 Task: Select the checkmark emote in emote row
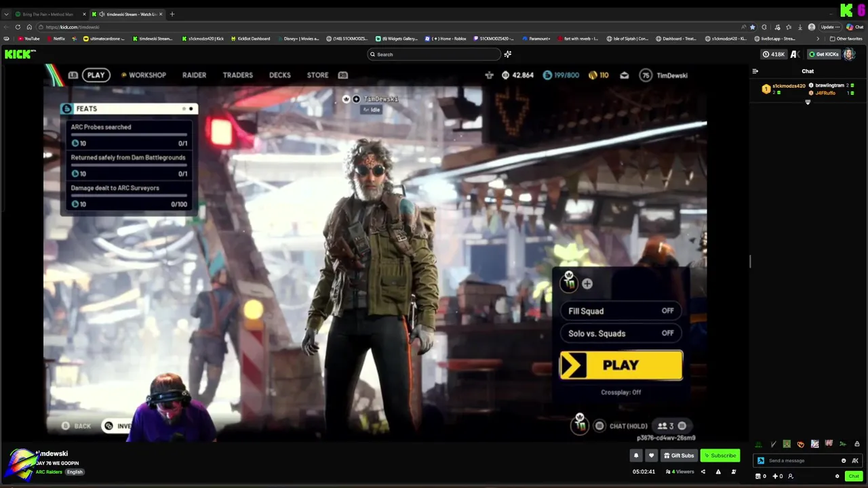tap(773, 445)
